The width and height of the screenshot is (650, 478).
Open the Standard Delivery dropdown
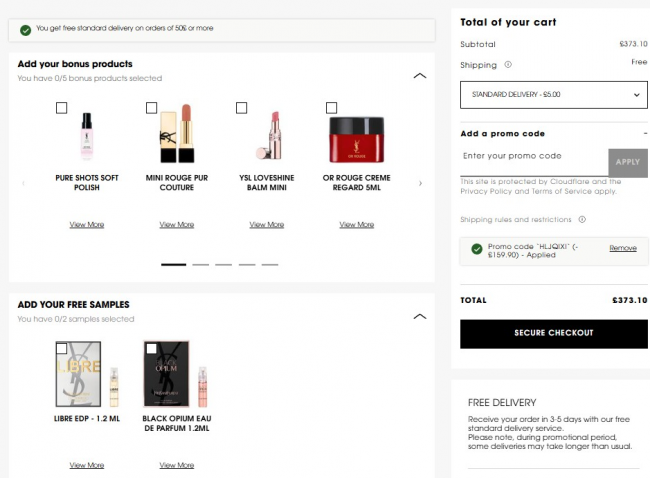coord(554,95)
